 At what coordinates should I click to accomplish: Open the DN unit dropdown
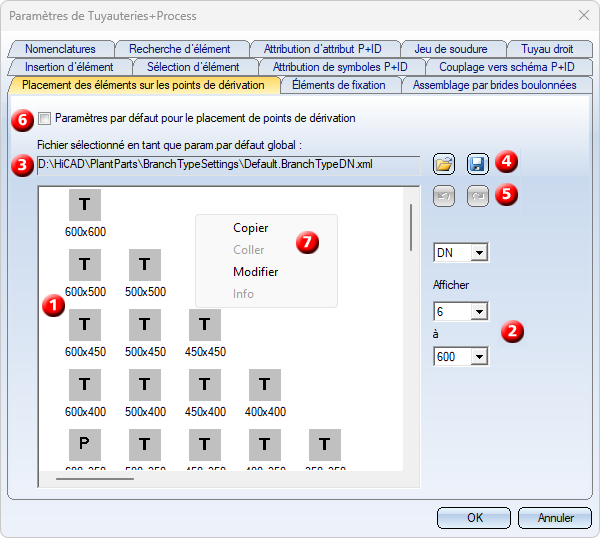[479, 253]
